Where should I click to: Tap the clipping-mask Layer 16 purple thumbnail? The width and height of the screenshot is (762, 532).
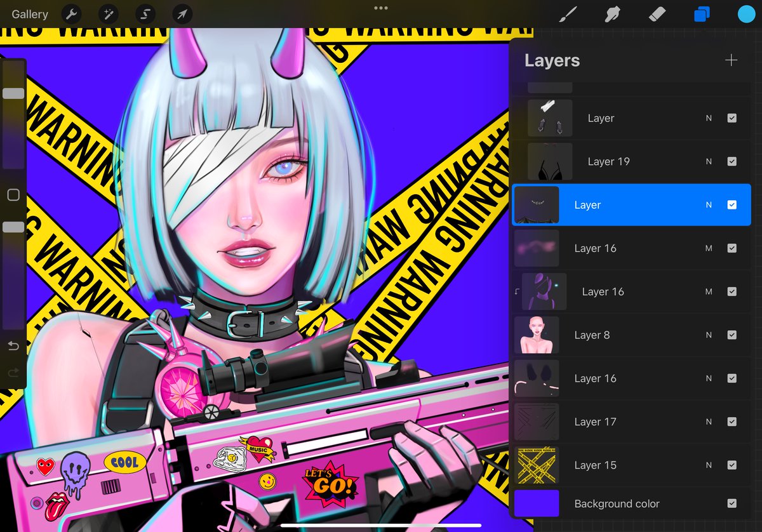[544, 291]
